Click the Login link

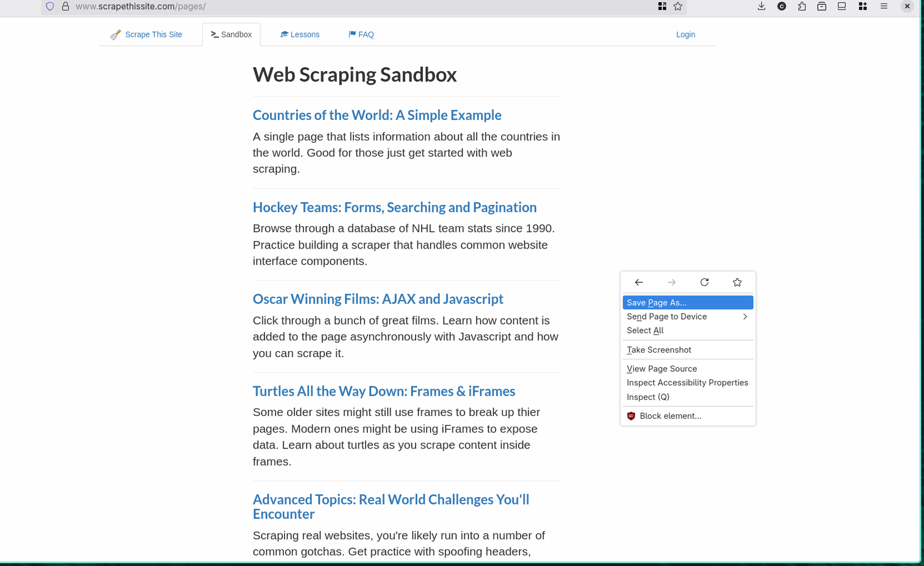click(685, 34)
